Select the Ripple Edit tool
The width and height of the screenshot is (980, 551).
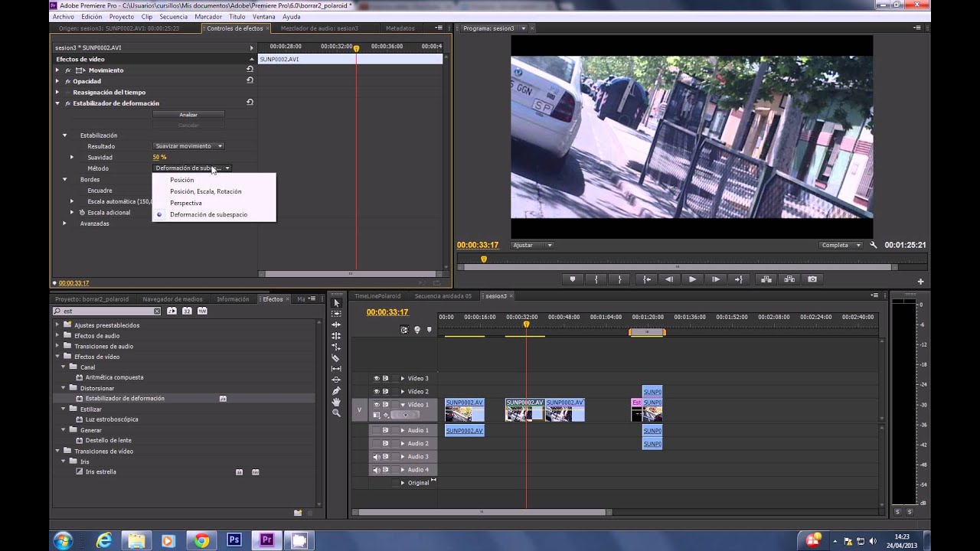pyautogui.click(x=336, y=324)
